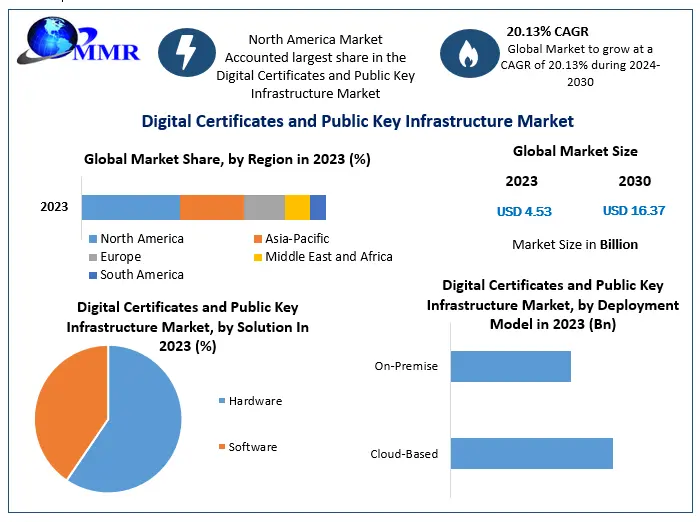The image size is (700, 522).
Task: Click the Asia-Pacific legend square
Action: click(258, 240)
